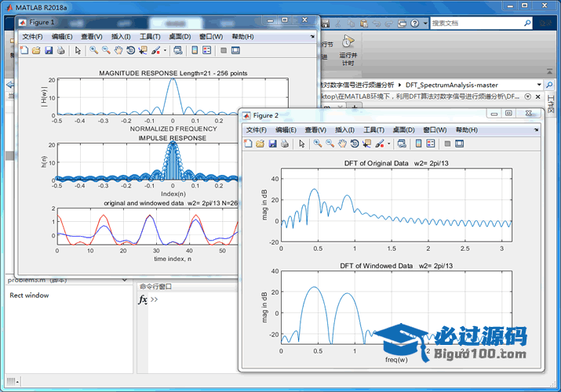Activate Zoom Out tool in Figure 2
This screenshot has width=561, height=392.
click(x=330, y=143)
